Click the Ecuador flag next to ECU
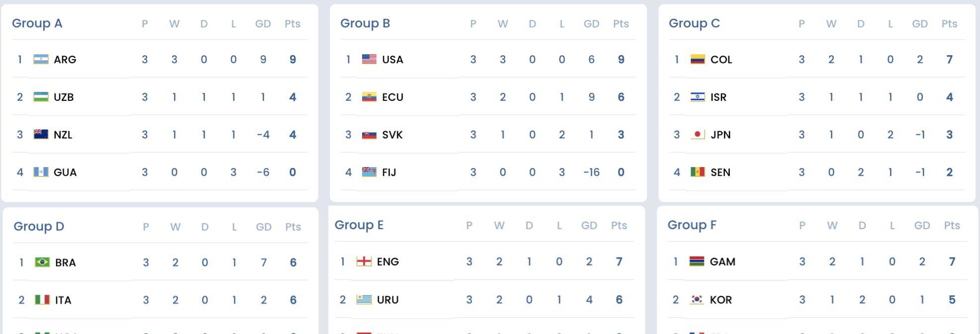The width and height of the screenshot is (980, 334). 369,97
